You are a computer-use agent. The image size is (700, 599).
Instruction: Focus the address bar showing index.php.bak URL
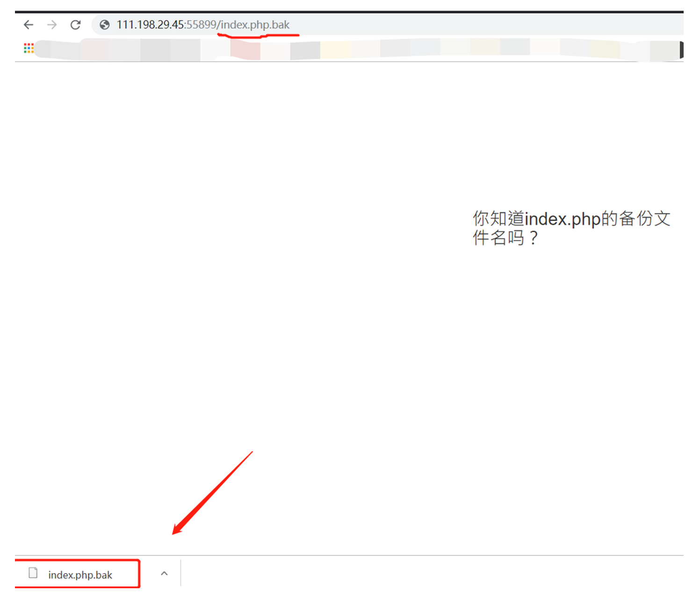coord(387,25)
